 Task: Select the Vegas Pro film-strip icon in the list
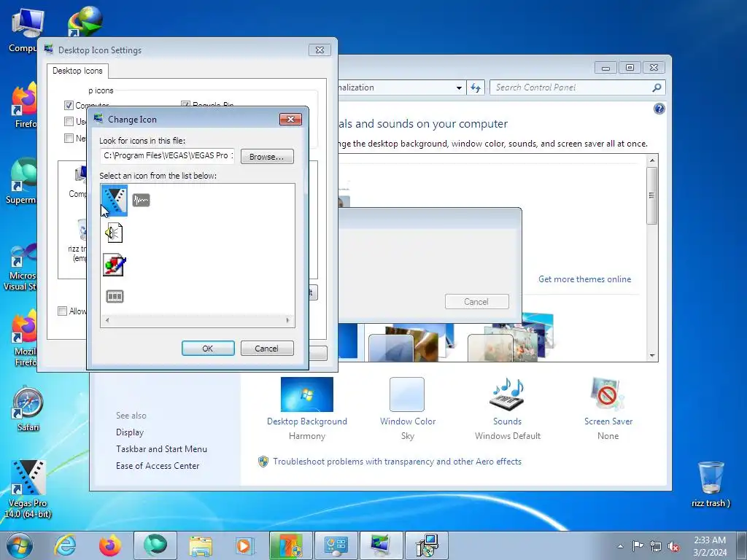tap(115, 201)
